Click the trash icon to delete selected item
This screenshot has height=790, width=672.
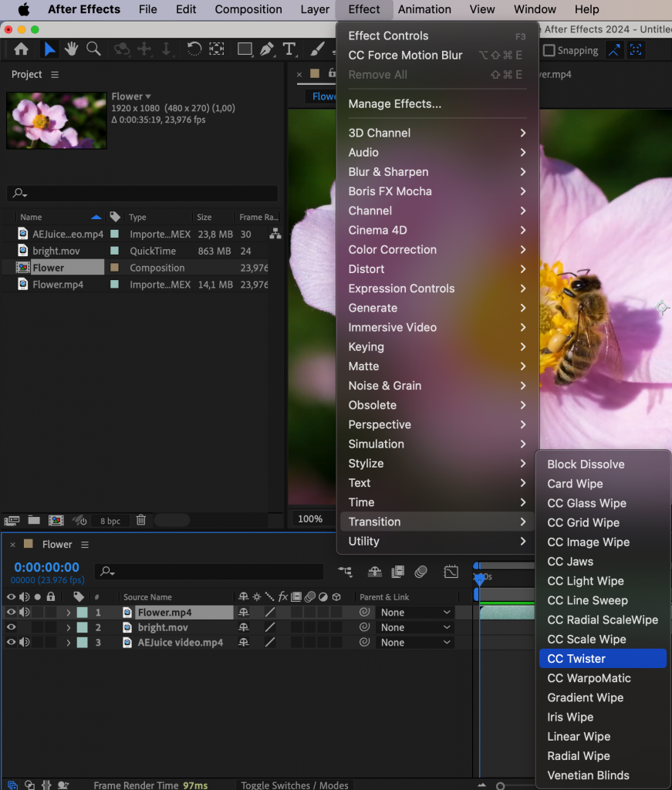pos(141,520)
